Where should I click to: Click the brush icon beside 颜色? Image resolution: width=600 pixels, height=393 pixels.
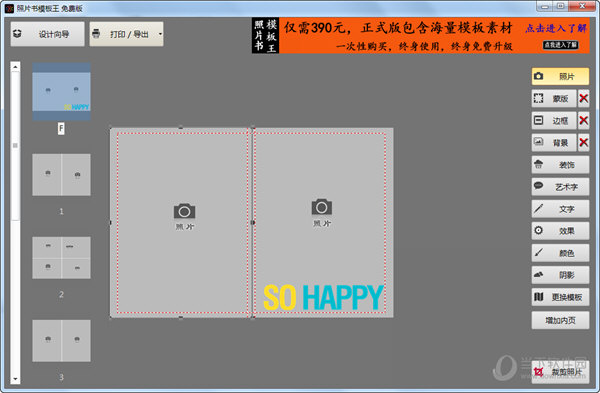pos(538,252)
